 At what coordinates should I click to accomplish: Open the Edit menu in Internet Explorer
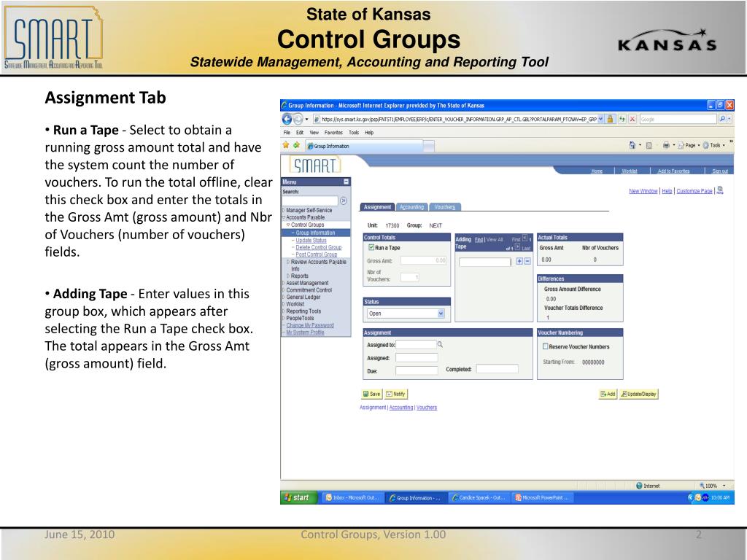coord(300,133)
